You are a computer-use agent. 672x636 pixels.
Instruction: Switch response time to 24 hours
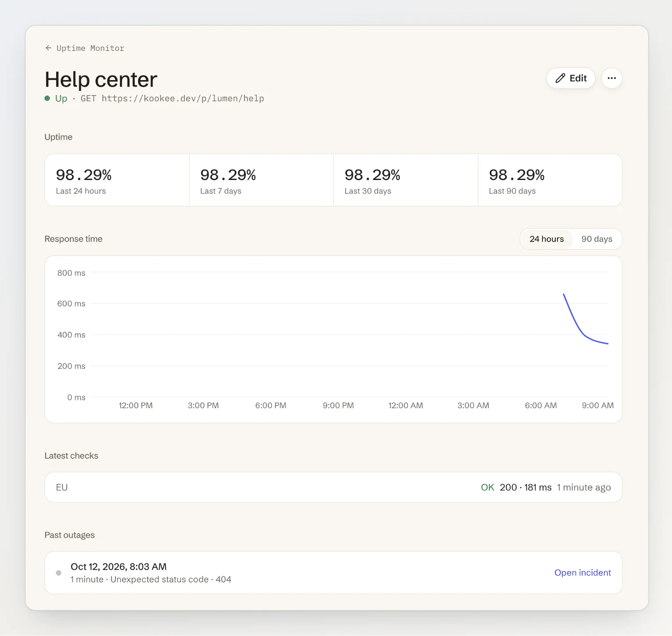click(x=546, y=239)
